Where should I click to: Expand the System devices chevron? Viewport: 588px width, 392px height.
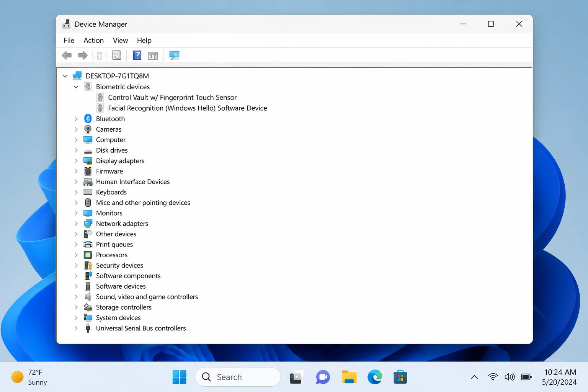pyautogui.click(x=76, y=318)
